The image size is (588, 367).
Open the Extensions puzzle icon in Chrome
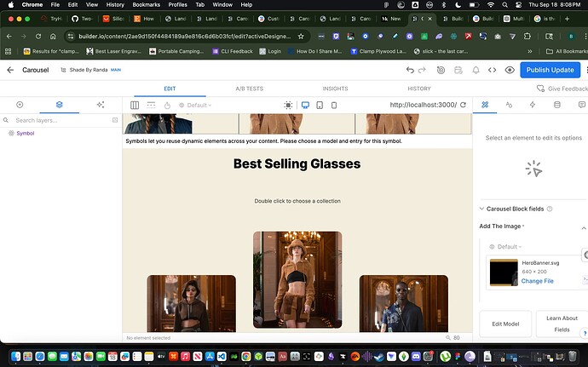tap(527, 37)
